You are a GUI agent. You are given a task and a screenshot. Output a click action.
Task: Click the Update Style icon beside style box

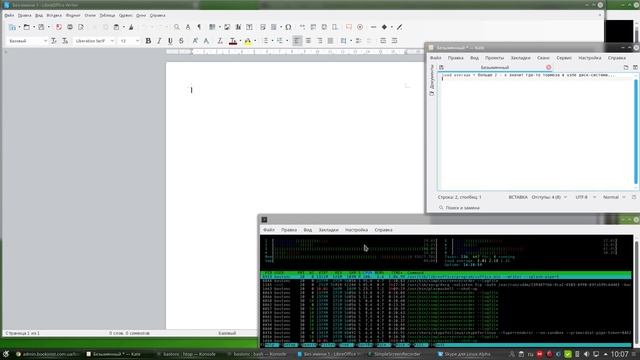click(x=54, y=41)
